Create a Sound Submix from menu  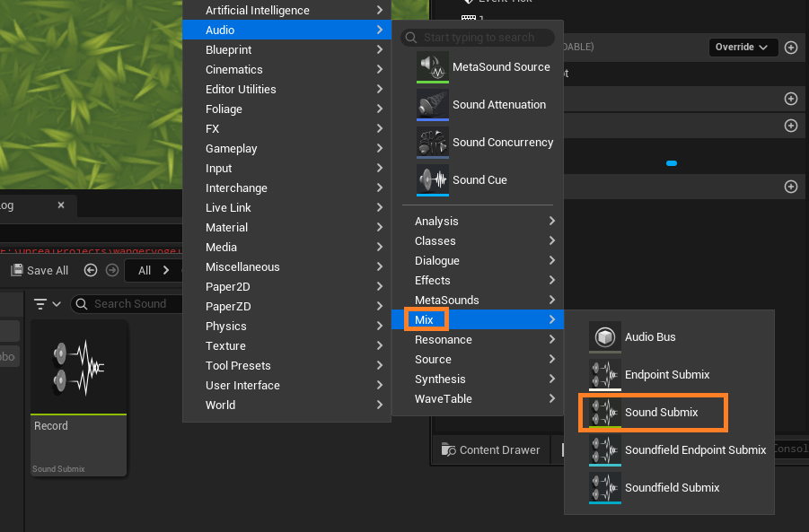(661, 413)
